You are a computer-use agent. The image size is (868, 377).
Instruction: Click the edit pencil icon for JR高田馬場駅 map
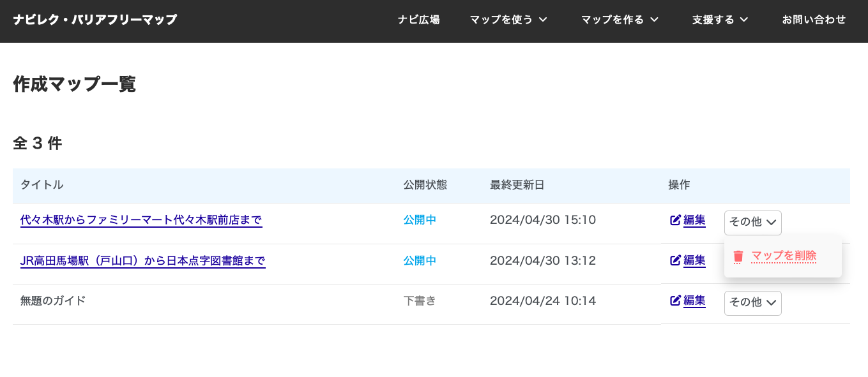tap(675, 260)
